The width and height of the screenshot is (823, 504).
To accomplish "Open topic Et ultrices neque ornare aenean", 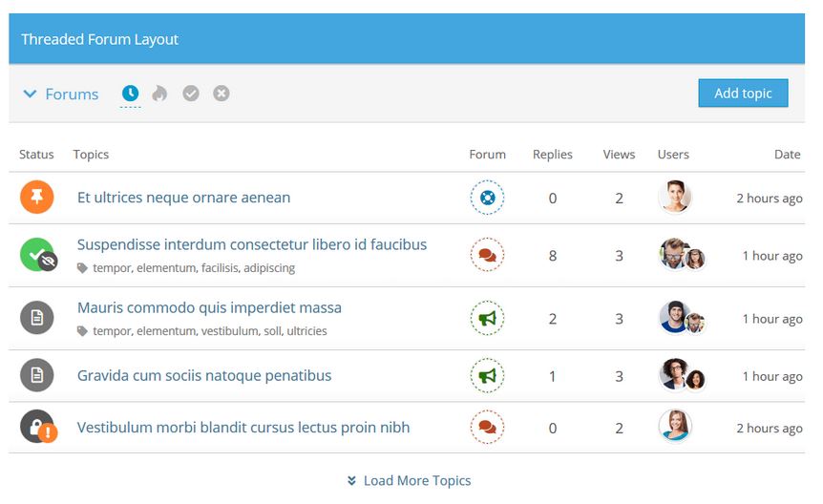I will point(183,198).
